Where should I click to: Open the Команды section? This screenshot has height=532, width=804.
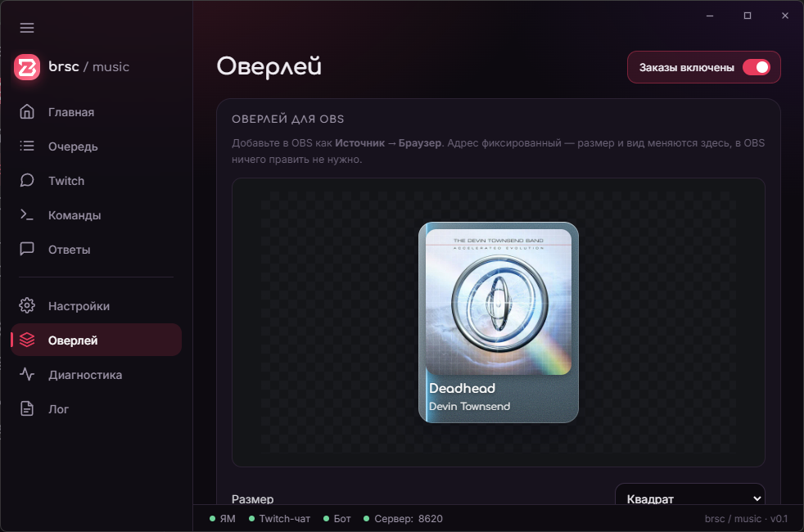pyautogui.click(x=97, y=214)
